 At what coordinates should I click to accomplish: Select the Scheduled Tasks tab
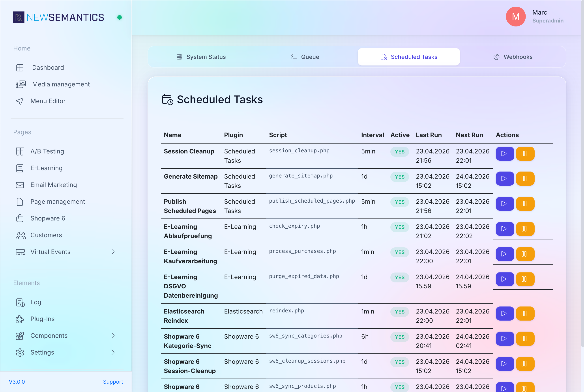tap(409, 57)
